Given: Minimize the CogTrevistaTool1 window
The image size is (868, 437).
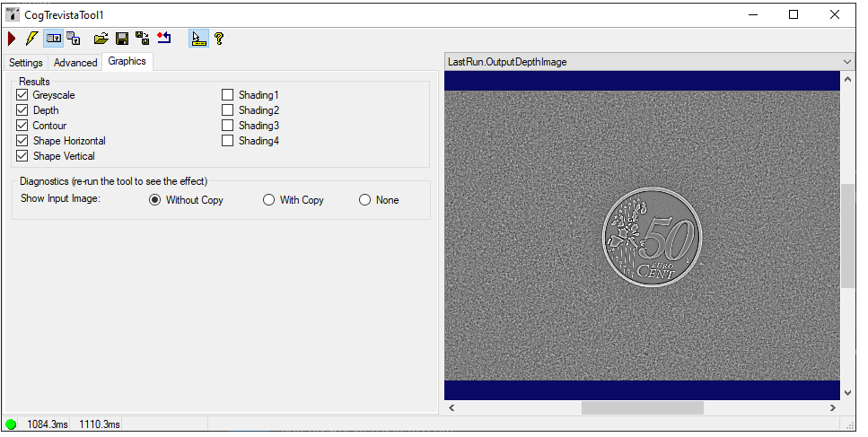Looking at the screenshot, I should coord(753,14).
